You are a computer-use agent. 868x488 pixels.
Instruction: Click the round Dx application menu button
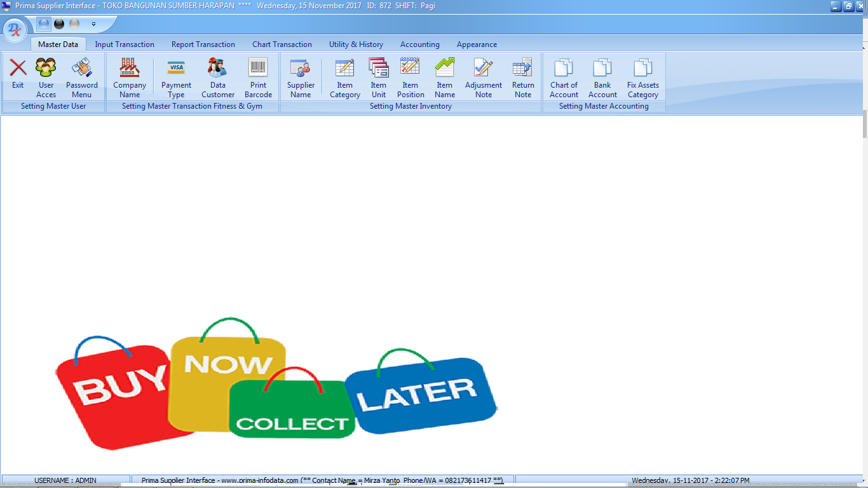[x=15, y=29]
